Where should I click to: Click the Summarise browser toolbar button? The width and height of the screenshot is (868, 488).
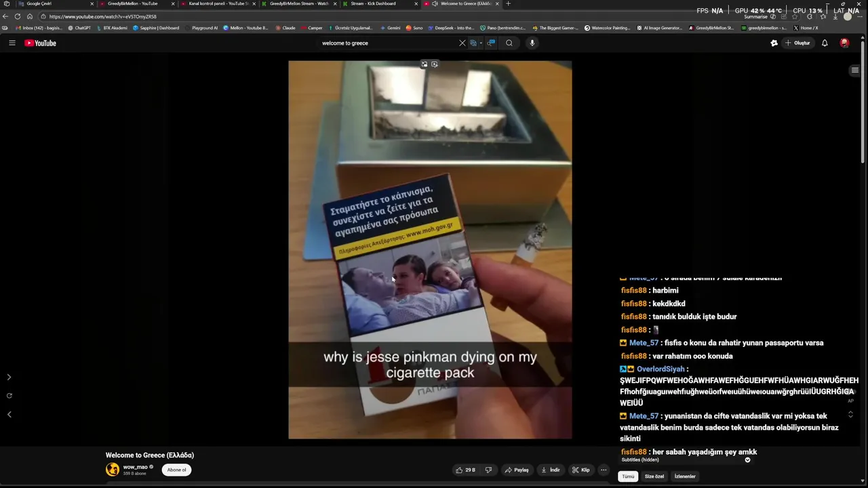(755, 17)
